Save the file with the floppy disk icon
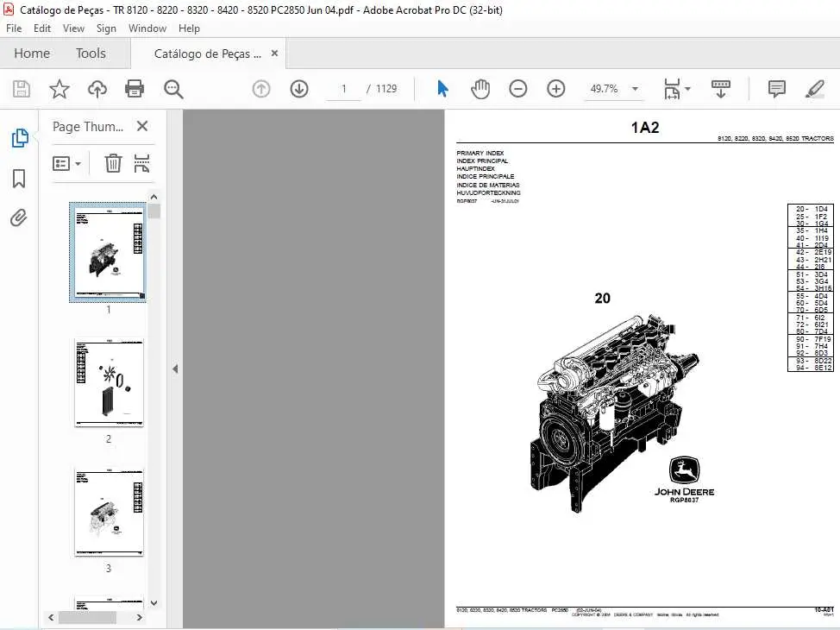The height and width of the screenshot is (630, 840). click(22, 89)
